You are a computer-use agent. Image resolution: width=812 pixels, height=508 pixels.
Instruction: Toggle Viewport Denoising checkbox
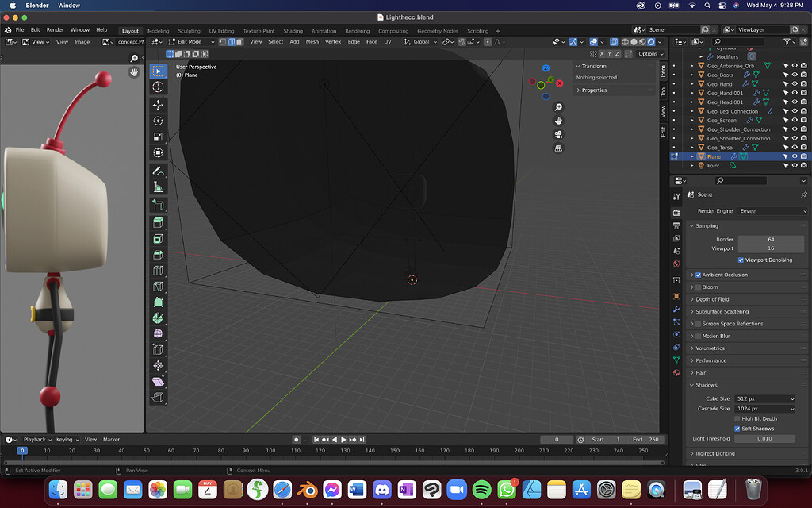pyautogui.click(x=741, y=260)
